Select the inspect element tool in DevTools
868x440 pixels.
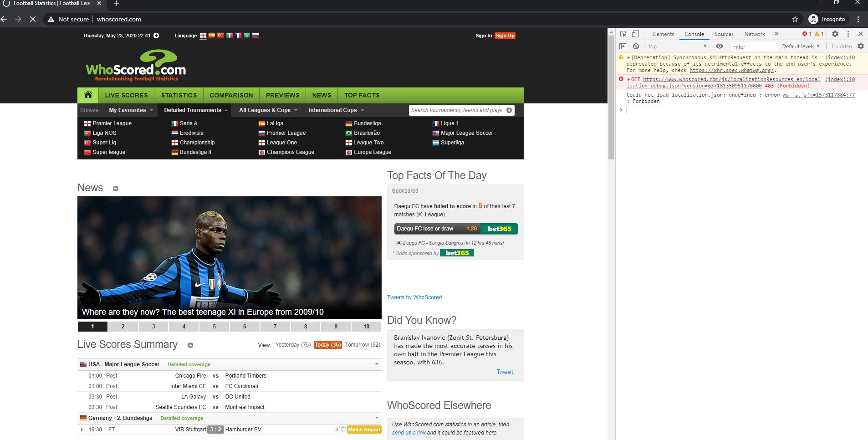[623, 34]
